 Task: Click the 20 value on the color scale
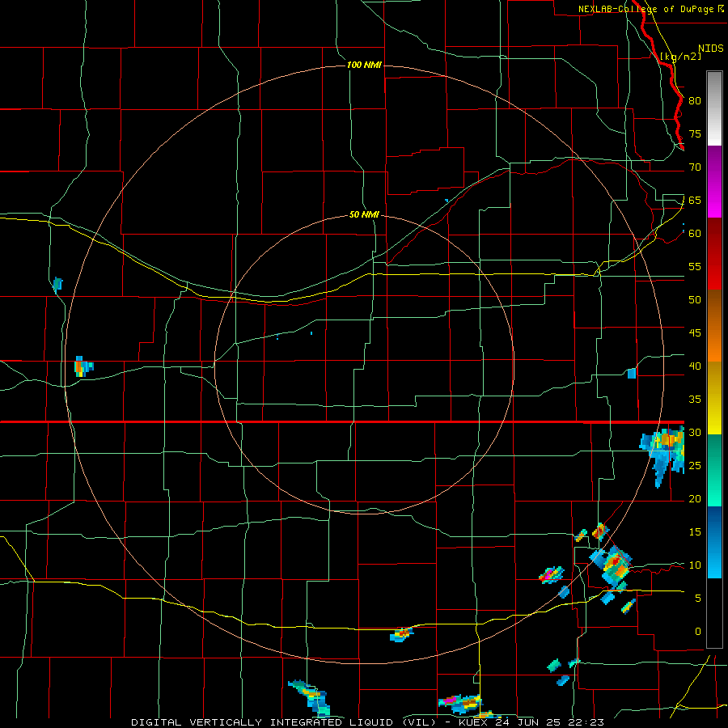pos(695,499)
